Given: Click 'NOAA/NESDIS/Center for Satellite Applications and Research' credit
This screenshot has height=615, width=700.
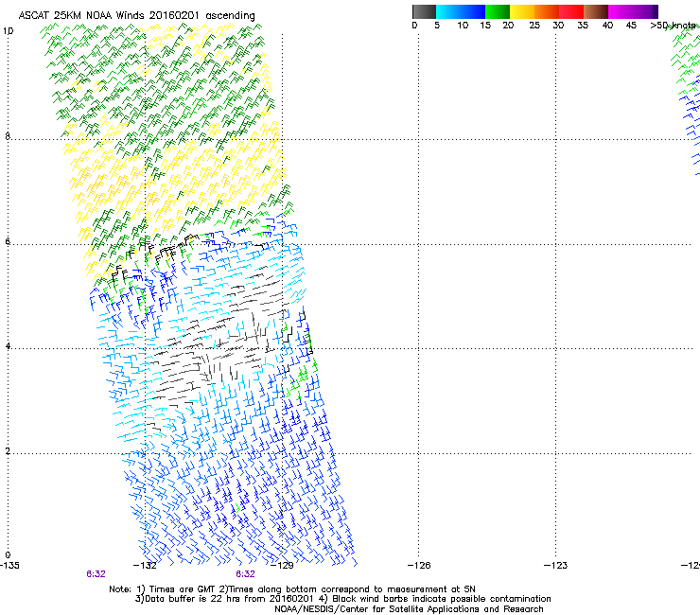Looking at the screenshot, I should (x=409, y=609).
